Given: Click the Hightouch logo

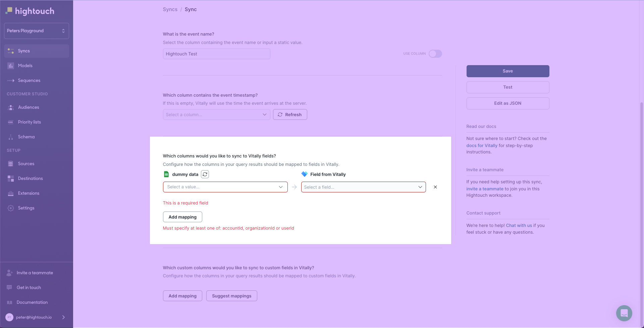Looking at the screenshot, I should point(30,11).
